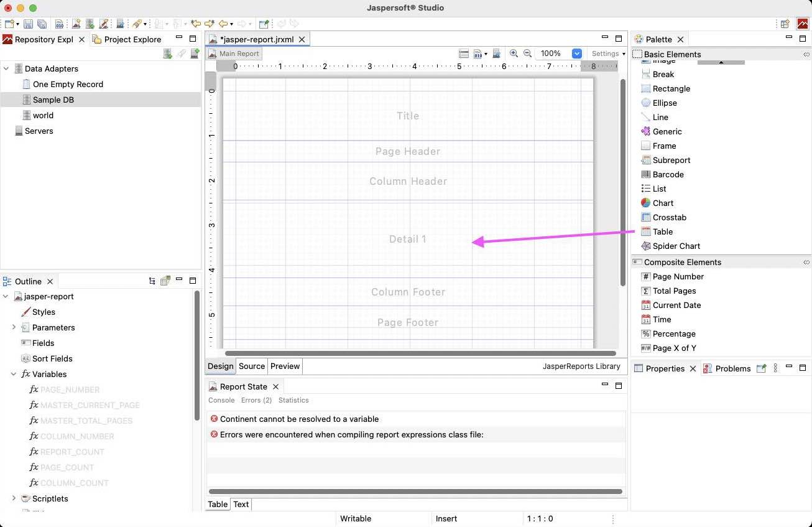Click the Compile Report icon in main toolbar
Image resolution: width=812 pixels, height=527 pixels.
(x=59, y=24)
